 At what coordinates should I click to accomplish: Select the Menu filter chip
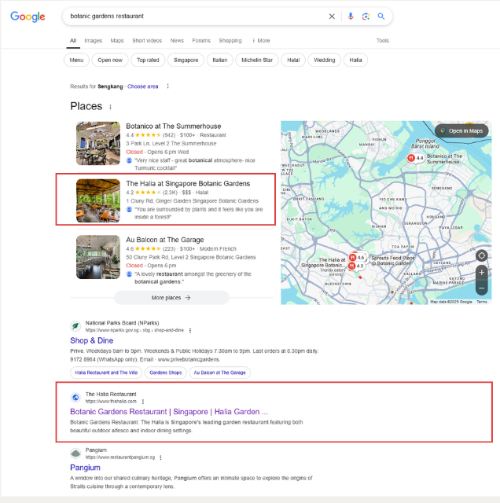click(76, 60)
